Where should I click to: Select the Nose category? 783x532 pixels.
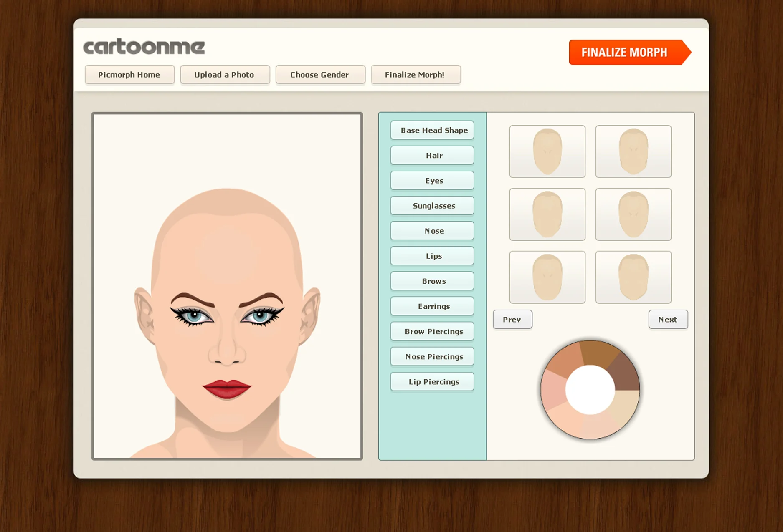point(432,231)
